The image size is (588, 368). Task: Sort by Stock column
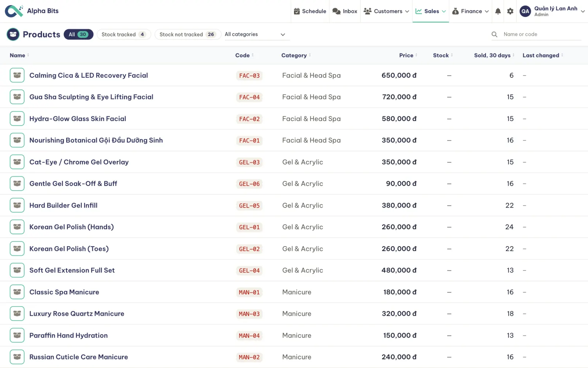[x=443, y=55]
